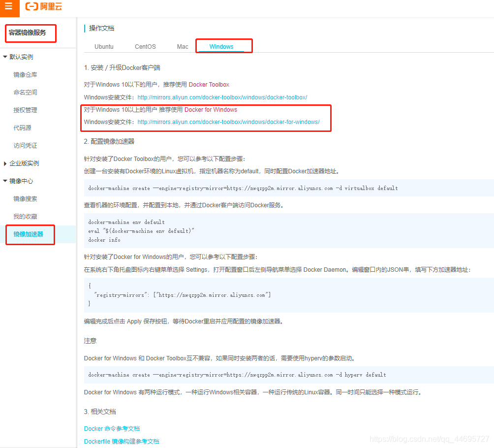Click the 默认实例 section label
This screenshot has height=448, width=494.
pyautogui.click(x=21, y=57)
